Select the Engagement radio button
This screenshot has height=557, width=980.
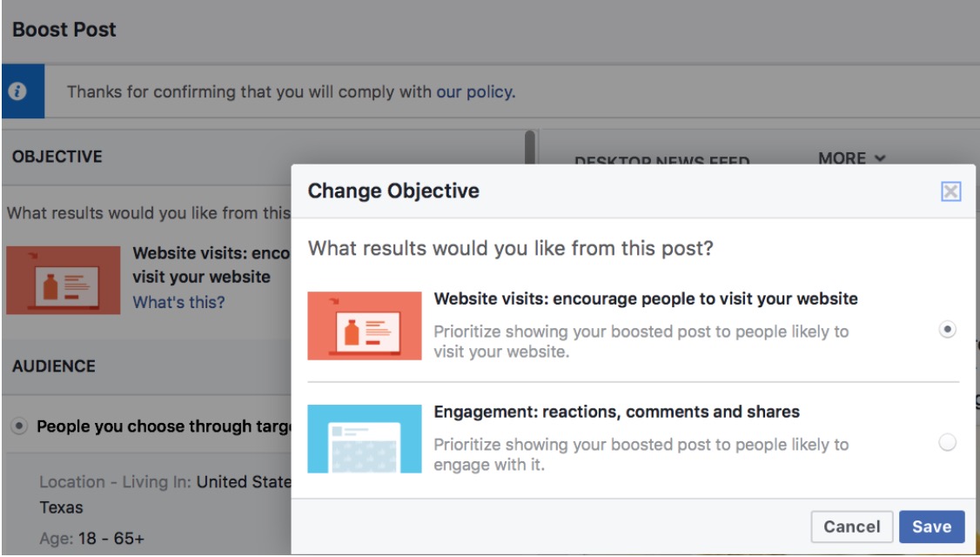(948, 443)
